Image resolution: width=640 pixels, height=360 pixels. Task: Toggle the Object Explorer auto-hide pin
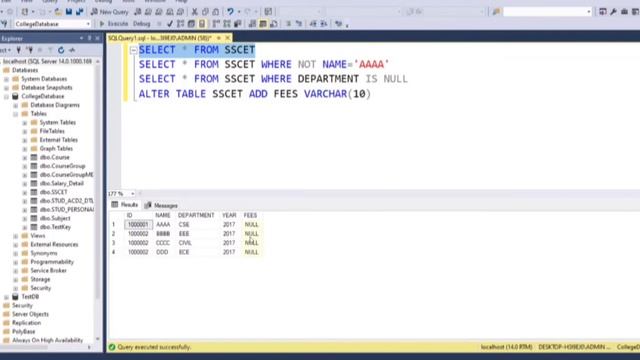pyautogui.click(x=89, y=38)
